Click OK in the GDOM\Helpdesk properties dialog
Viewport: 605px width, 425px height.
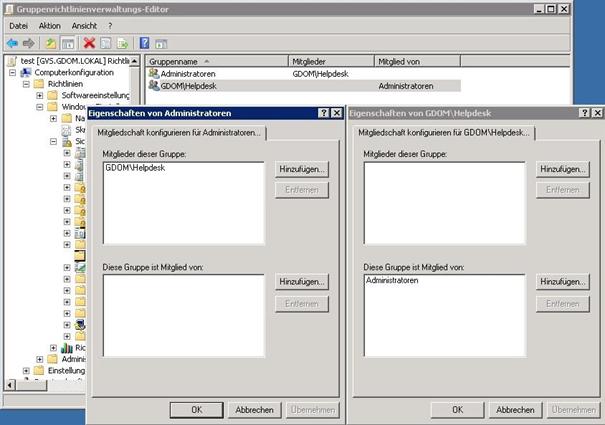tap(457, 409)
